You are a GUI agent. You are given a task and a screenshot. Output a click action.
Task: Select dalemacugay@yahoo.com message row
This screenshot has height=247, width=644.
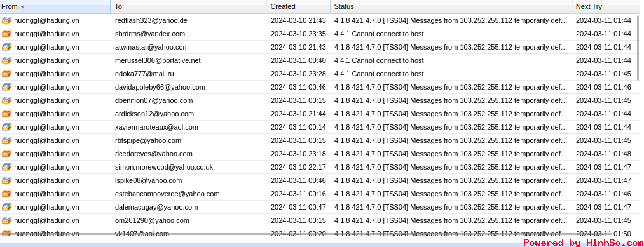tap(319, 207)
